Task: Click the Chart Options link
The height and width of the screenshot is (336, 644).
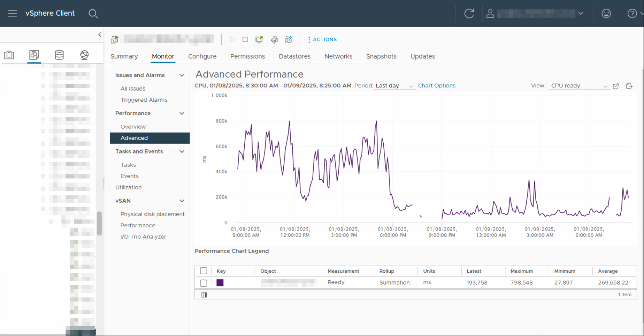Action: [437, 86]
